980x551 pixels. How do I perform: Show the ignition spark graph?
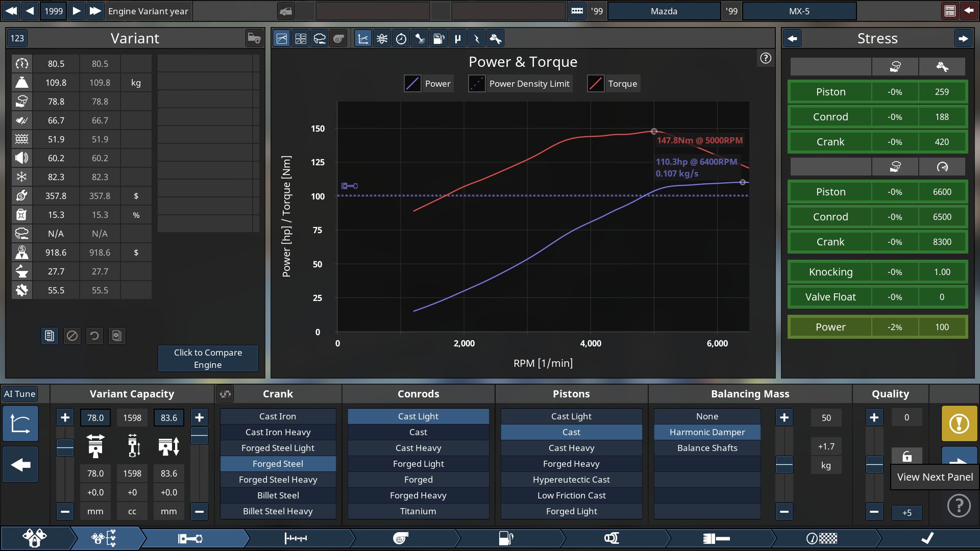click(x=476, y=38)
